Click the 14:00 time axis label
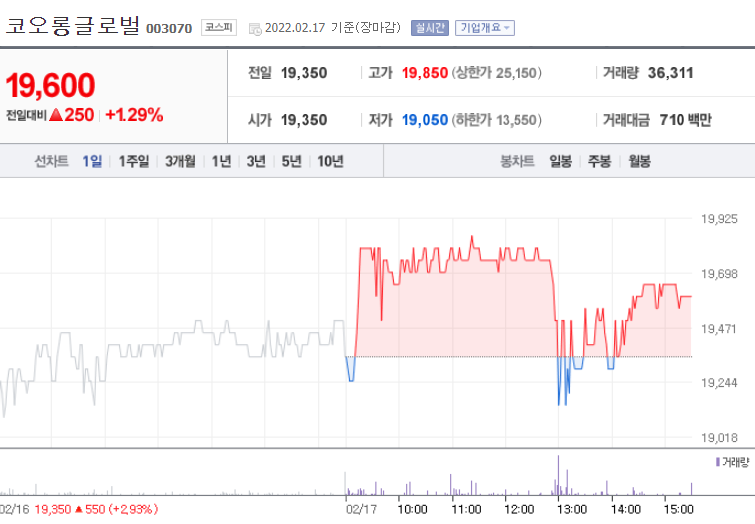Image resolution: width=755 pixels, height=524 pixels. (x=625, y=509)
